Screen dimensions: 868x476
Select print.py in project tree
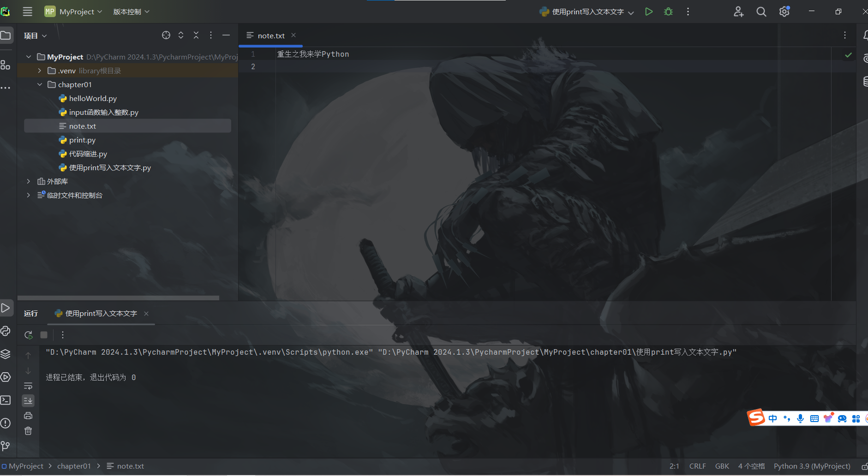click(x=82, y=140)
